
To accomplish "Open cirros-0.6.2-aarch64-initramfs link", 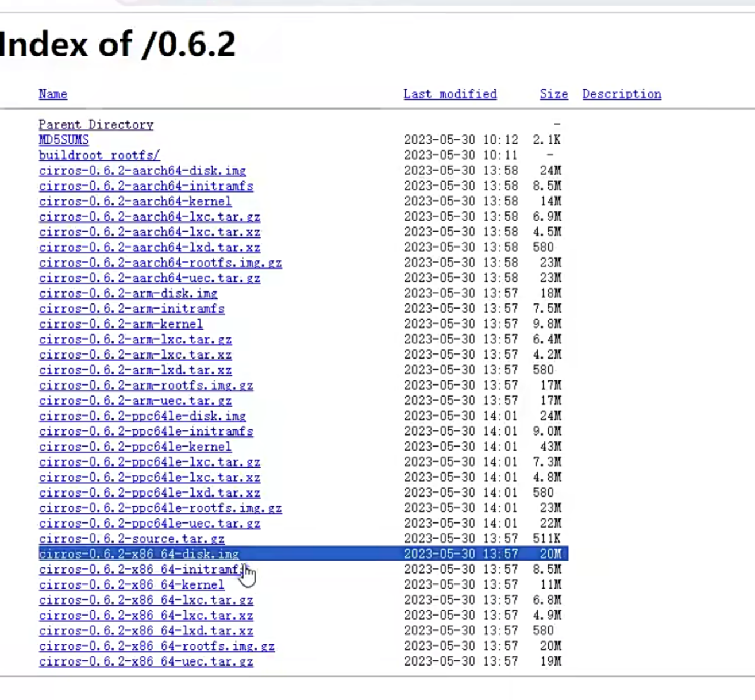I will click(x=146, y=186).
